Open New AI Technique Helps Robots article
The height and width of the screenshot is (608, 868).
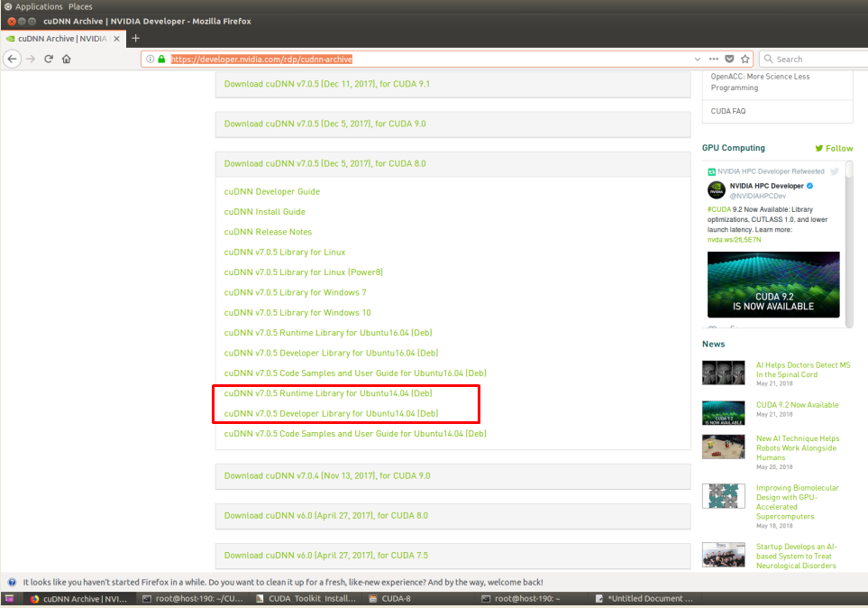tap(798, 447)
